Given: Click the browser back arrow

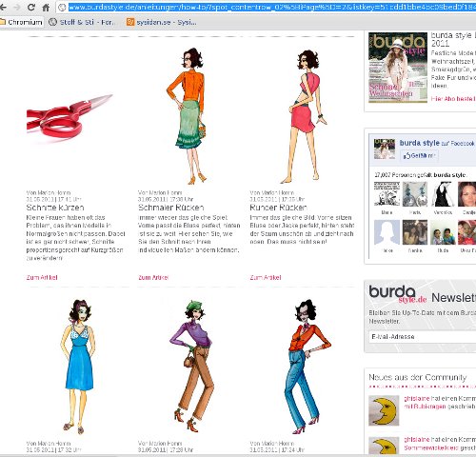Looking at the screenshot, I should [4, 7].
